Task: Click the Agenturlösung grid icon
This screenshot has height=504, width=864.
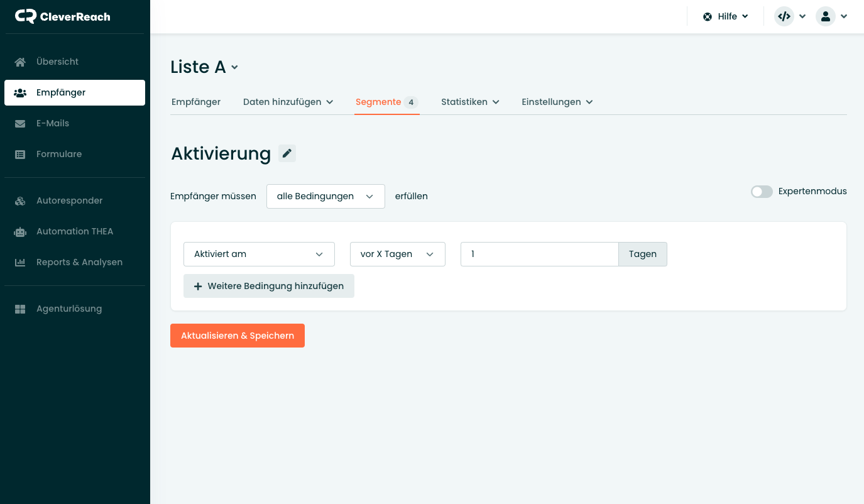Action: 20,309
